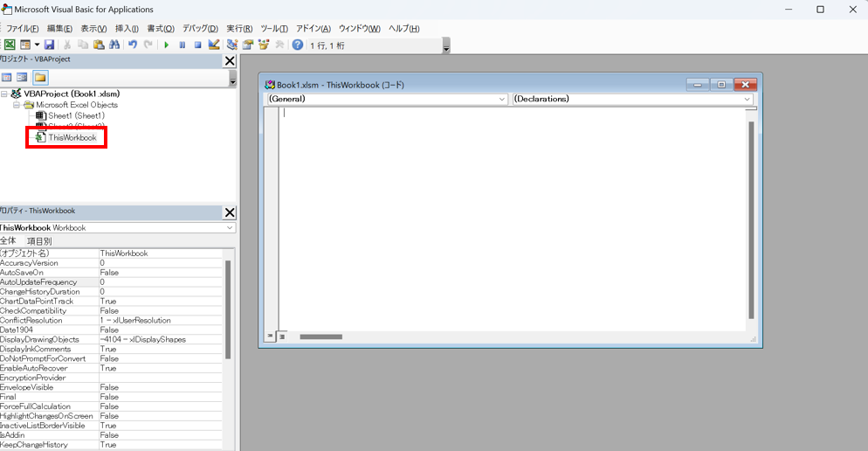868x451 pixels.
Task: Click inside the code editor text area
Action: click(513, 219)
